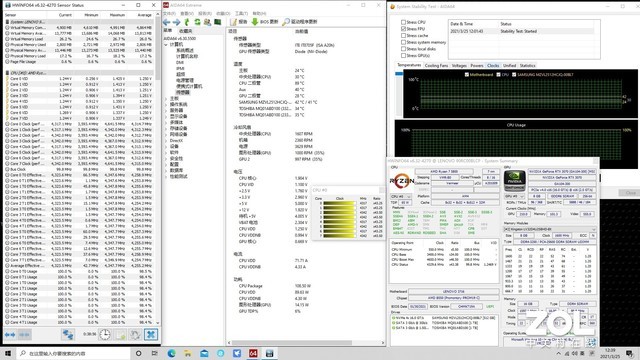The image size is (640, 360).
Task: Launch Microsoft Edge from taskbar
Action: (x=171, y=353)
